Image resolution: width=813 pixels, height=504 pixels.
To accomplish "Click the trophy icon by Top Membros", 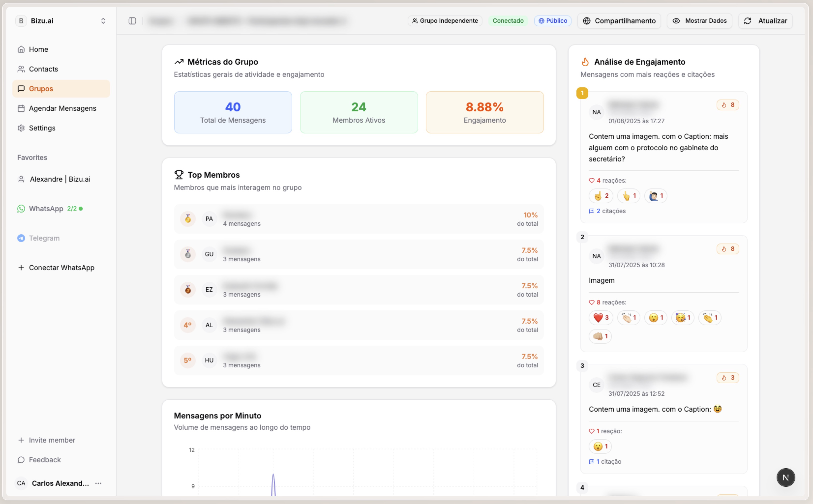I will tap(179, 175).
